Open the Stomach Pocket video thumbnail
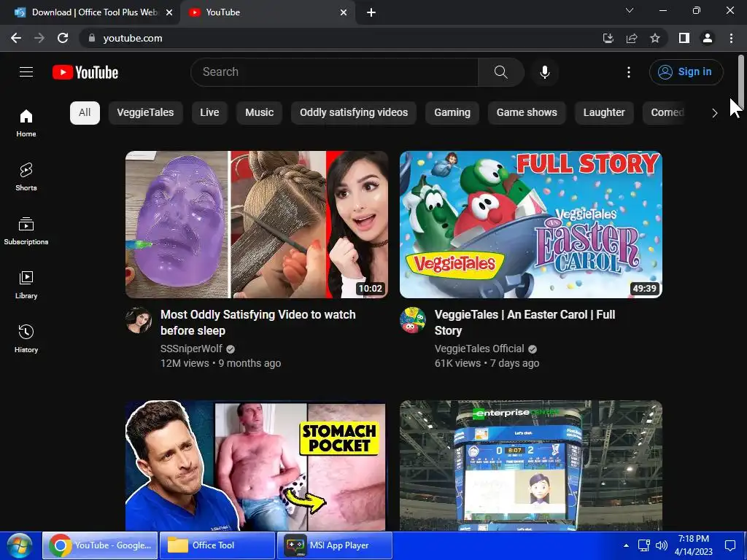This screenshot has height=560, width=747. tap(256, 466)
